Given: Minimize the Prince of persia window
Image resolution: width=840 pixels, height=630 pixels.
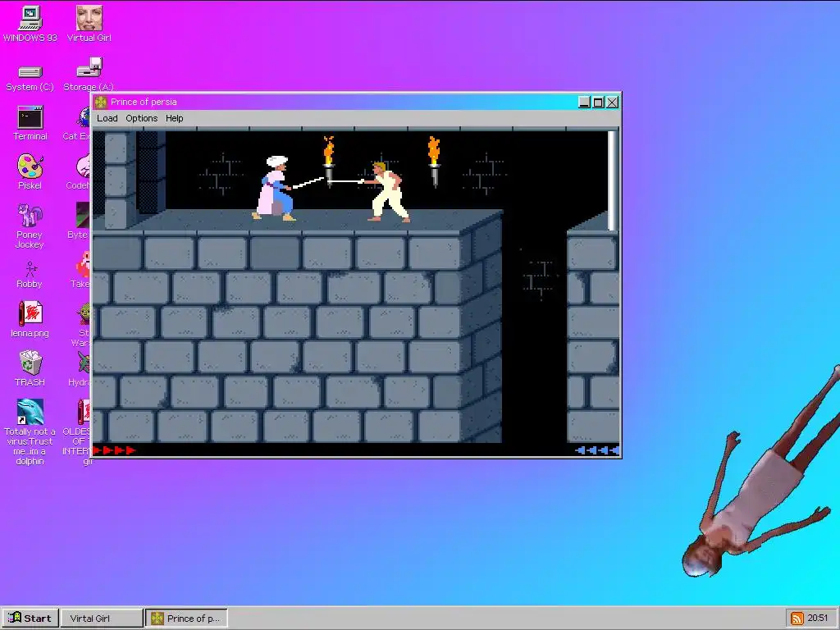Looking at the screenshot, I should coord(584,103).
